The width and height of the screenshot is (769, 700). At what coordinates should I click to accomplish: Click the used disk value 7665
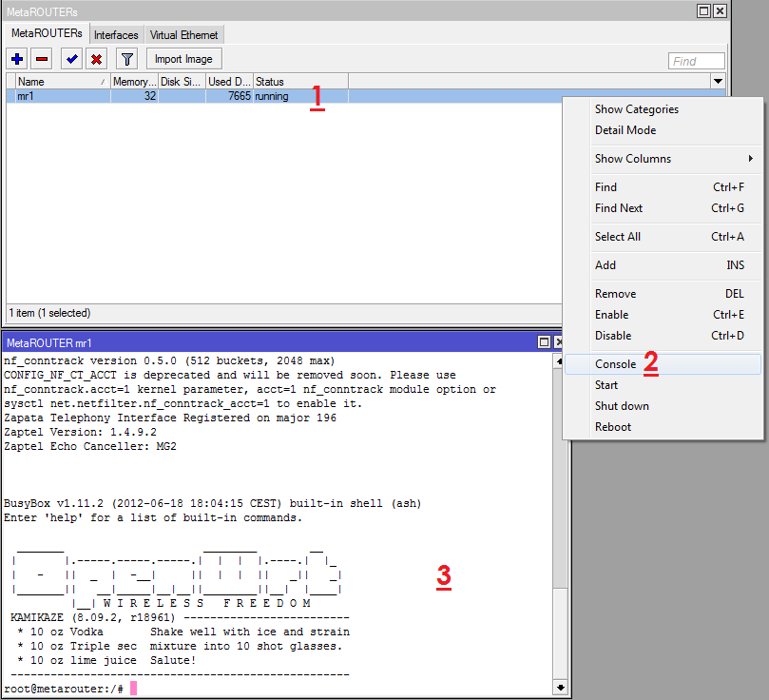[240, 96]
